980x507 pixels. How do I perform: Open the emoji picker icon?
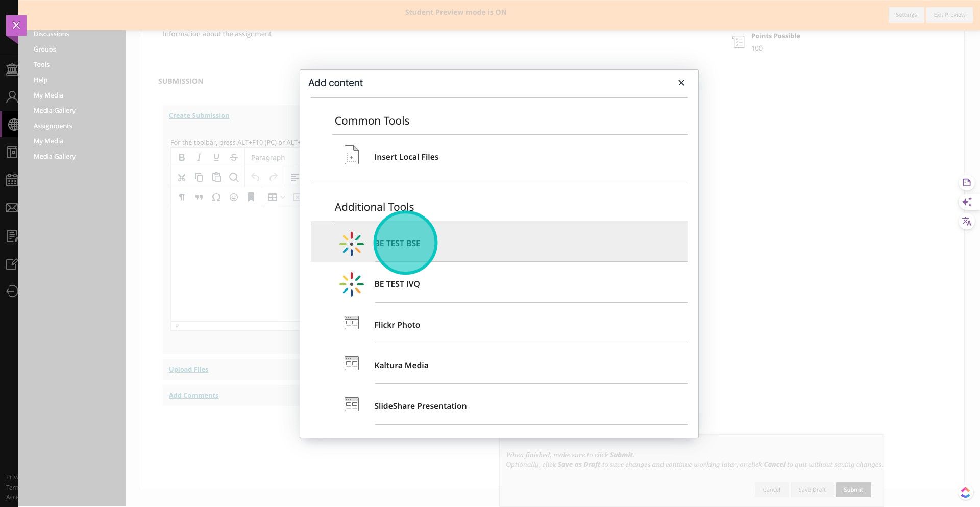point(234,197)
